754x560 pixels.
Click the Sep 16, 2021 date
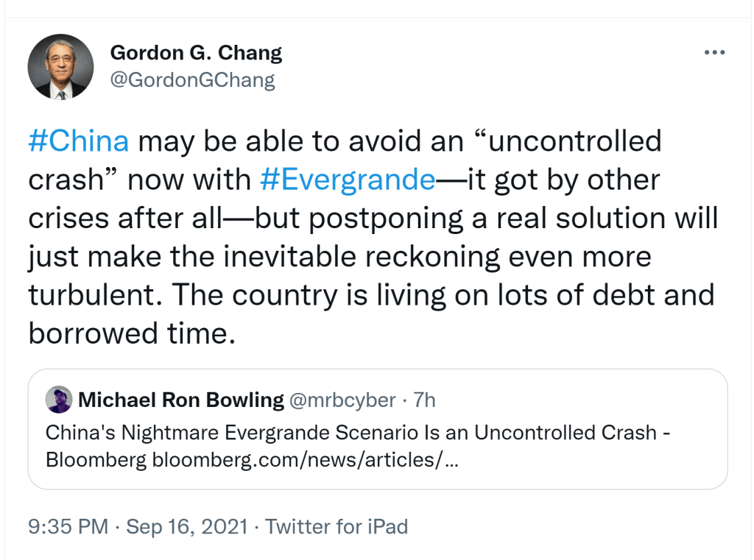(x=187, y=527)
